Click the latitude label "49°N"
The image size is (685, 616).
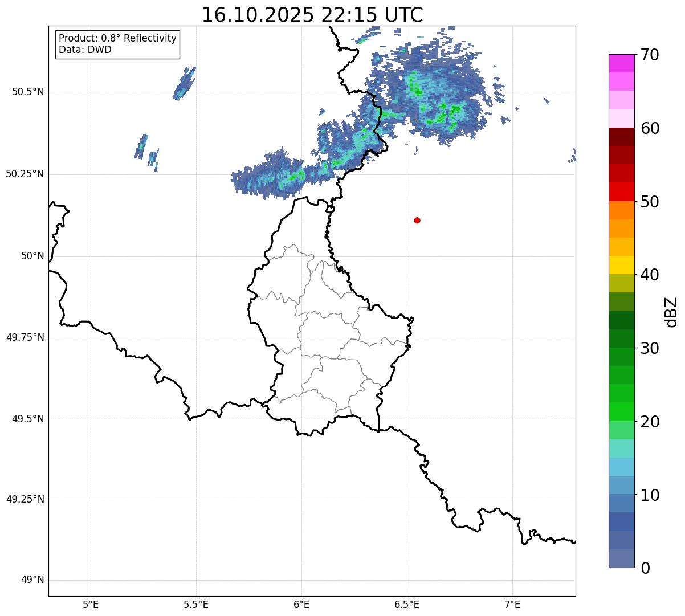32,580
